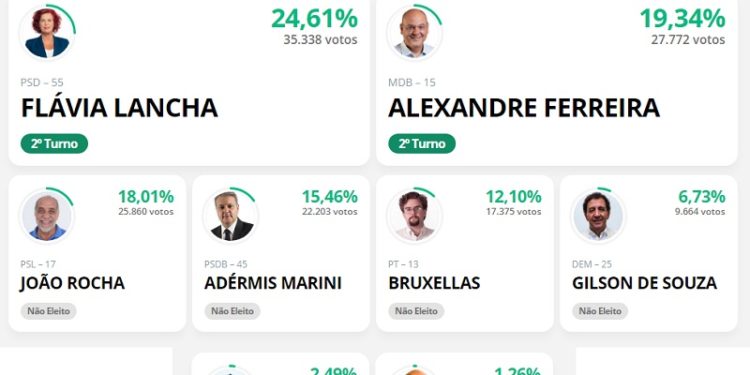Select João Rocha's portrait thumbnail
Viewport: 750px width, 375px height.
click(x=47, y=217)
